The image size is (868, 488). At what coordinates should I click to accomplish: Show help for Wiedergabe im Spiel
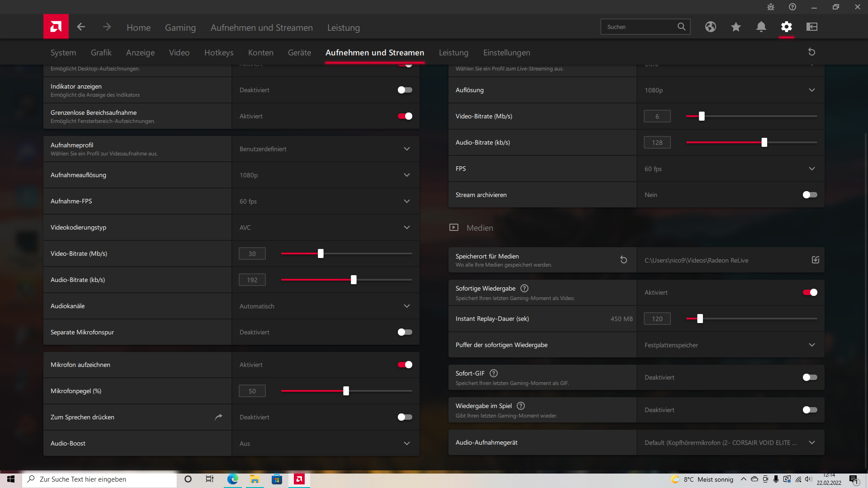coord(521,406)
